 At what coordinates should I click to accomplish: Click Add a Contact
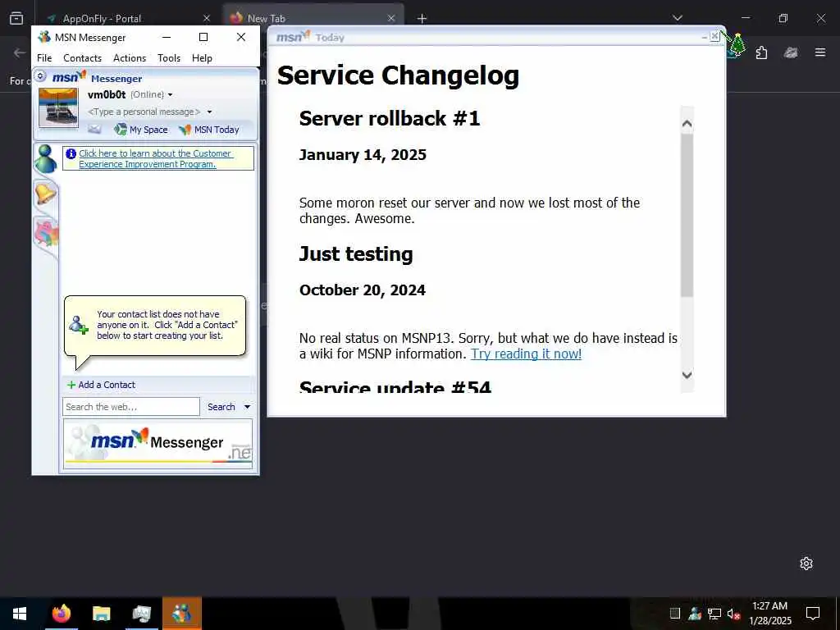tap(101, 385)
